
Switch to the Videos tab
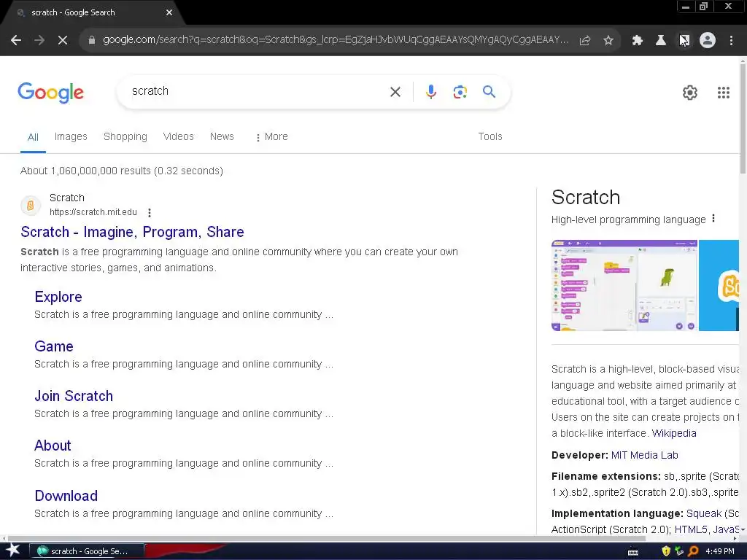tap(178, 136)
